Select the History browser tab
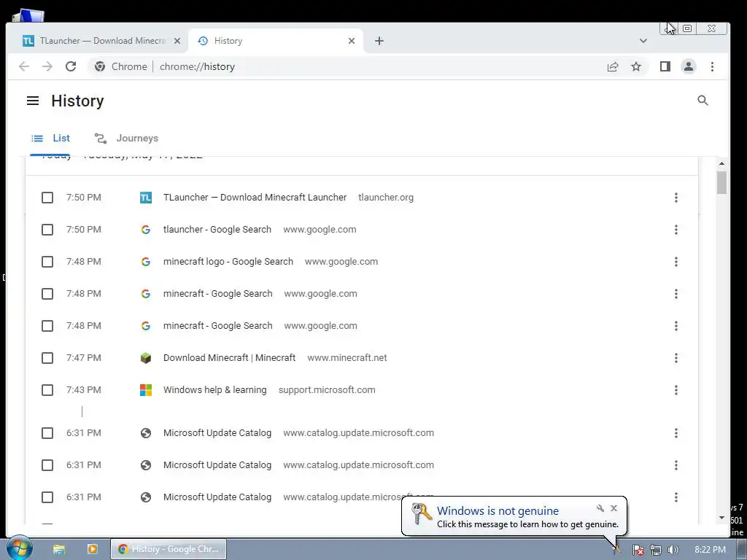 click(x=276, y=41)
